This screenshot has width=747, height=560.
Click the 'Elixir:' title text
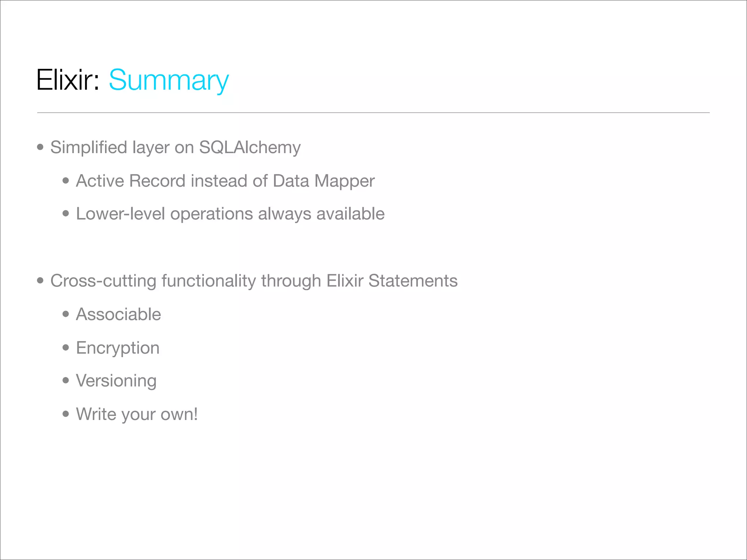pos(68,79)
